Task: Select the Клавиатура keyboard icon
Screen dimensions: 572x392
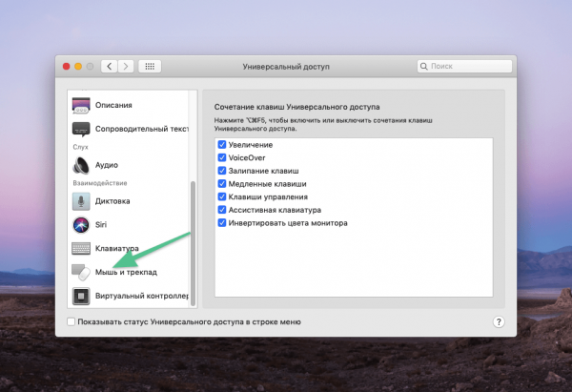Action: pos(81,249)
